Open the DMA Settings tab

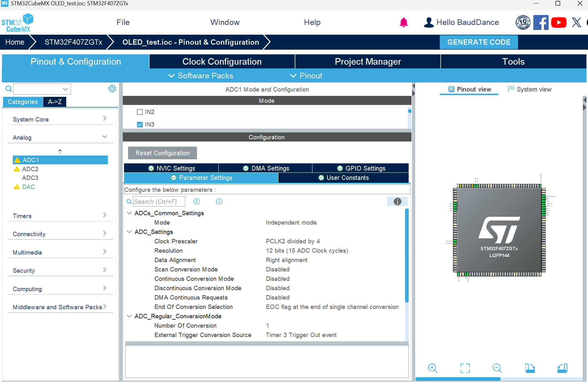coord(266,168)
